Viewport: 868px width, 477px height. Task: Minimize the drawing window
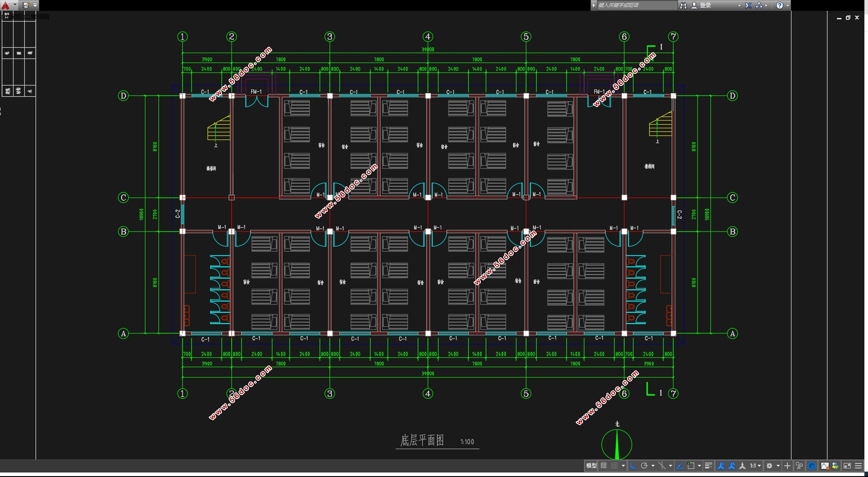point(839,18)
